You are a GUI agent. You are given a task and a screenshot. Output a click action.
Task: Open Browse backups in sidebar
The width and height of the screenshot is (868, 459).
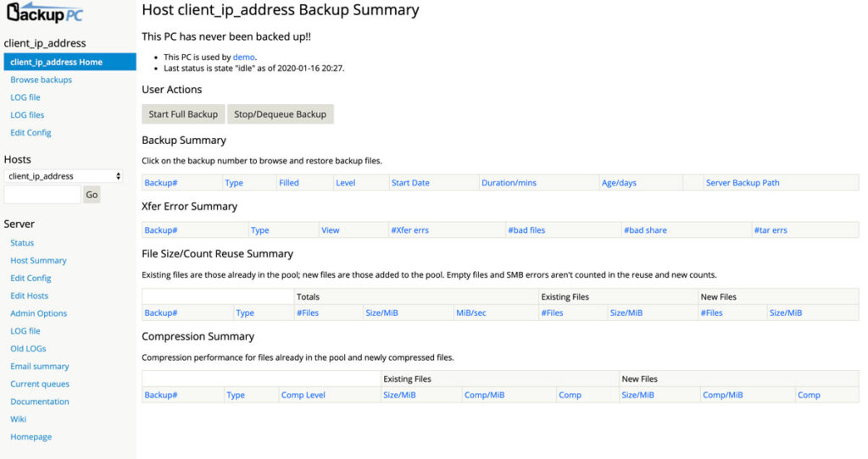coord(41,80)
